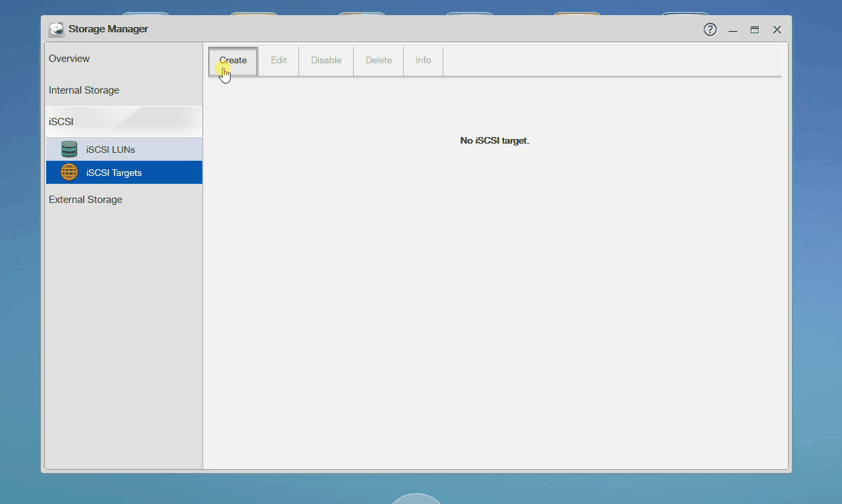This screenshot has height=504, width=842.
Task: Click the Create button in toolbar
Action: (x=233, y=61)
